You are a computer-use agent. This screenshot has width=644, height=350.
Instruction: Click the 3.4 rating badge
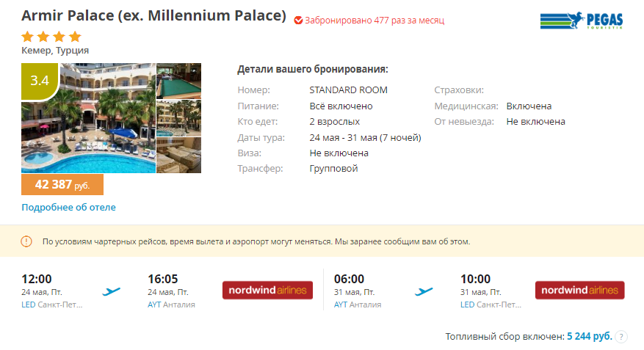40,81
